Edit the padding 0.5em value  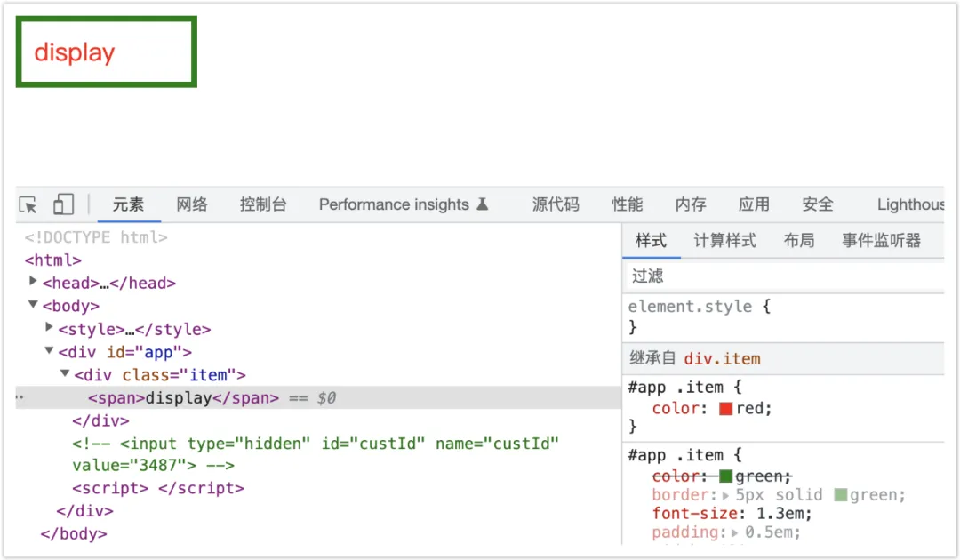tap(769, 532)
